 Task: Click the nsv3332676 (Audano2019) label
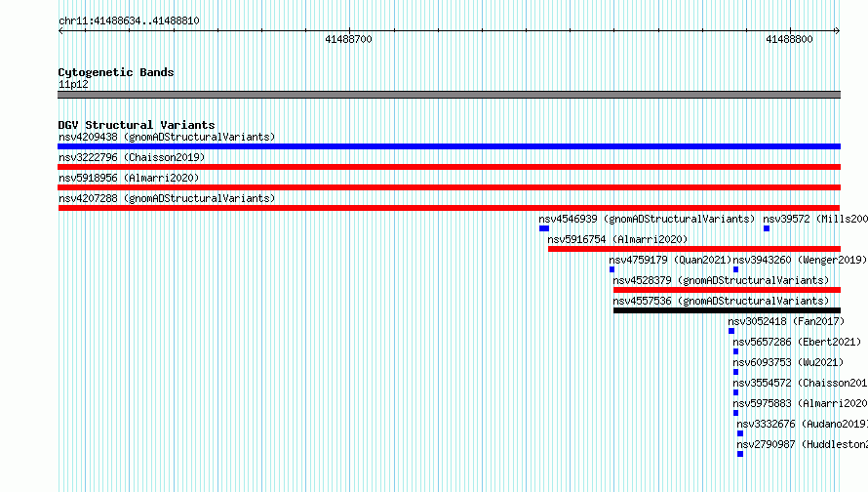click(x=802, y=424)
